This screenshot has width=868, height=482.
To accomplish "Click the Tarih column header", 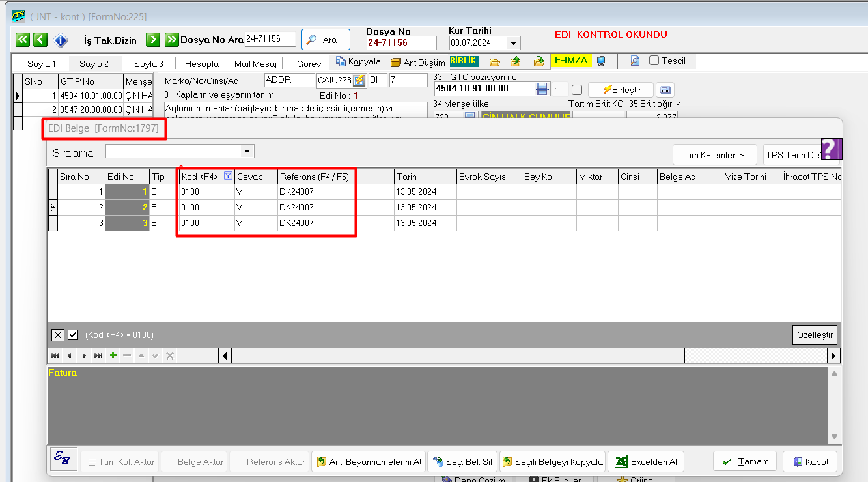I will click(425, 177).
